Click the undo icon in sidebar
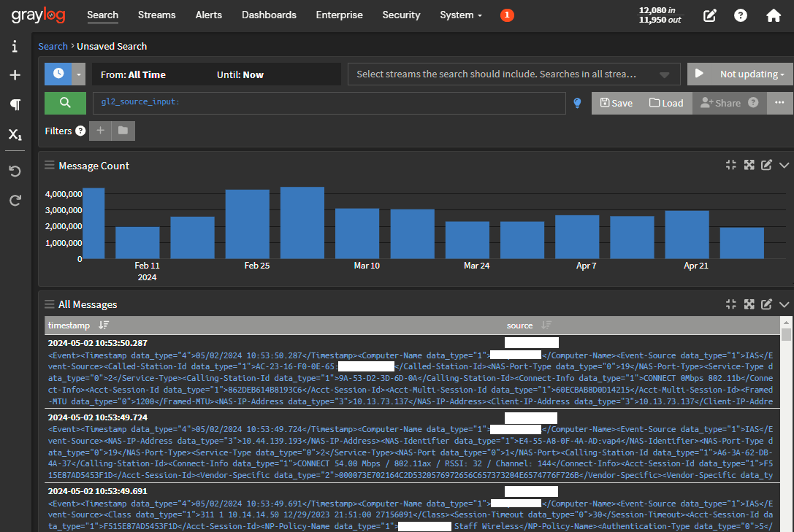 [x=15, y=171]
